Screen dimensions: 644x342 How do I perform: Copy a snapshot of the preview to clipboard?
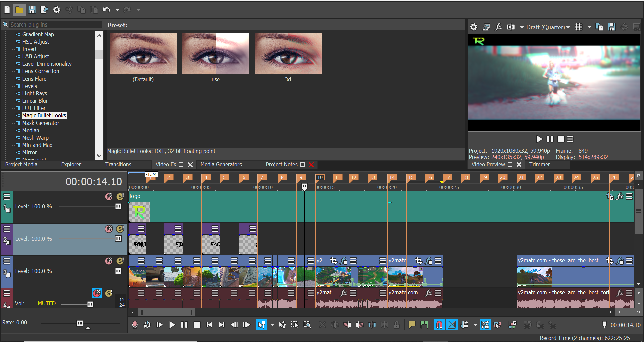[599, 27]
